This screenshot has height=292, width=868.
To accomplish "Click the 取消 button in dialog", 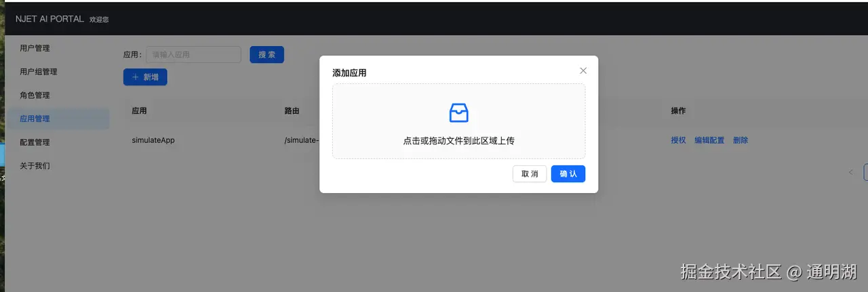I will (x=530, y=174).
